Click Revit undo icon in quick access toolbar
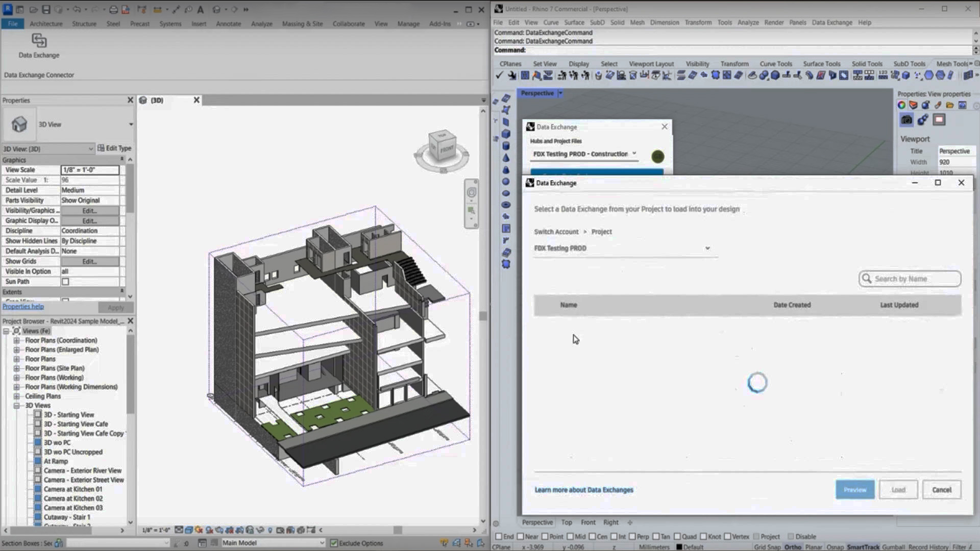 point(77,9)
